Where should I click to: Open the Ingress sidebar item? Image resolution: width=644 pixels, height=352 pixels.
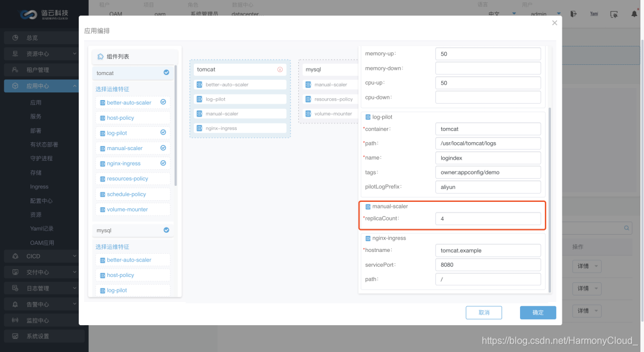[x=39, y=186]
